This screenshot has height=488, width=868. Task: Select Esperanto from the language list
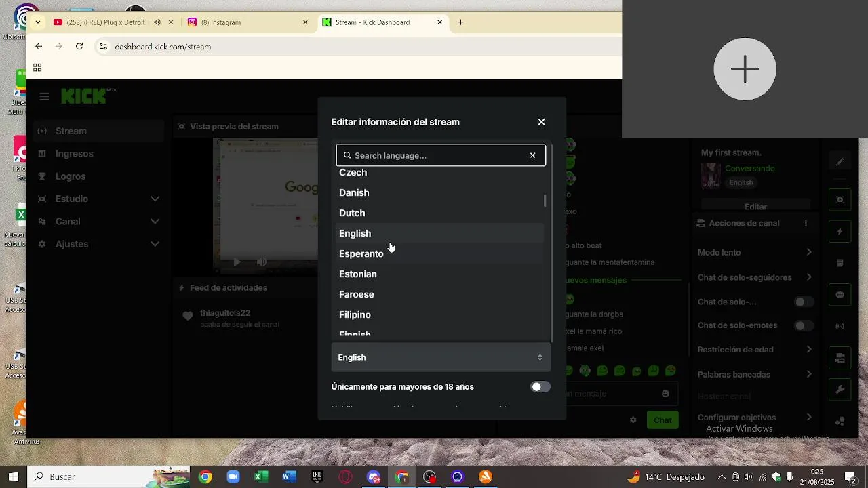[440, 253]
